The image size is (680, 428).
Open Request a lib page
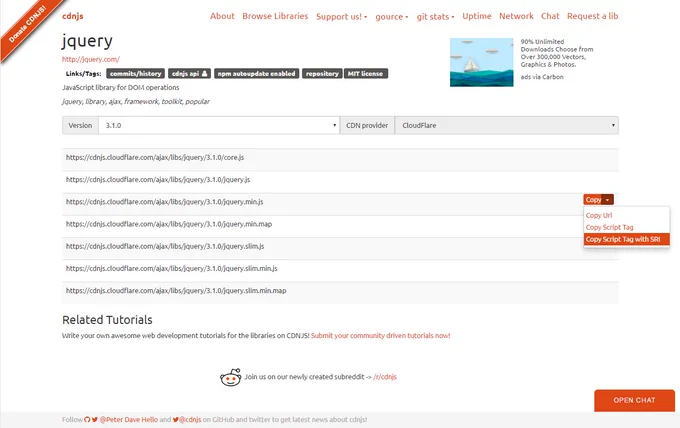coord(592,16)
